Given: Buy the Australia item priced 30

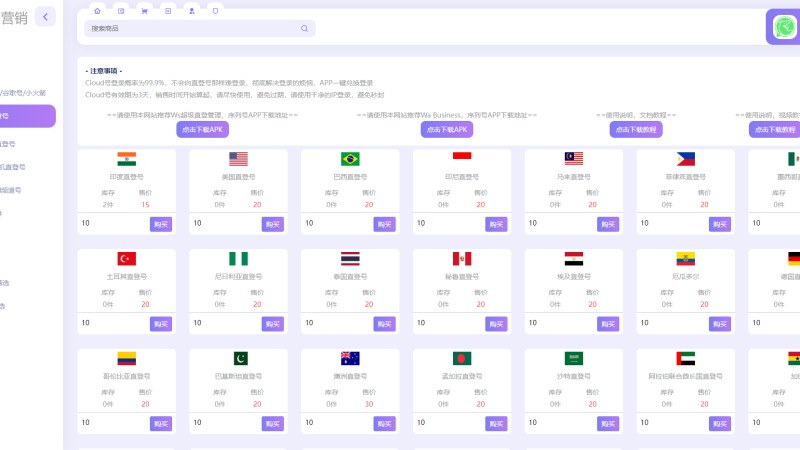Looking at the screenshot, I should [x=384, y=423].
